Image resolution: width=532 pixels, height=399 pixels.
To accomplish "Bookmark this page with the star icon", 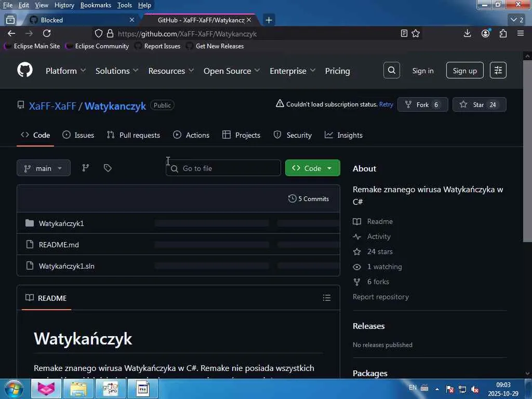I will pyautogui.click(x=416, y=33).
